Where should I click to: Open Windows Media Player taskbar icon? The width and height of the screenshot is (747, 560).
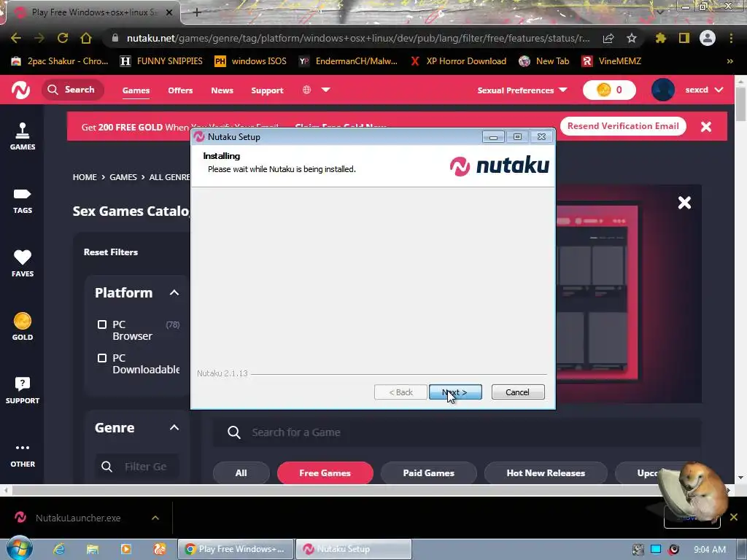point(125,549)
